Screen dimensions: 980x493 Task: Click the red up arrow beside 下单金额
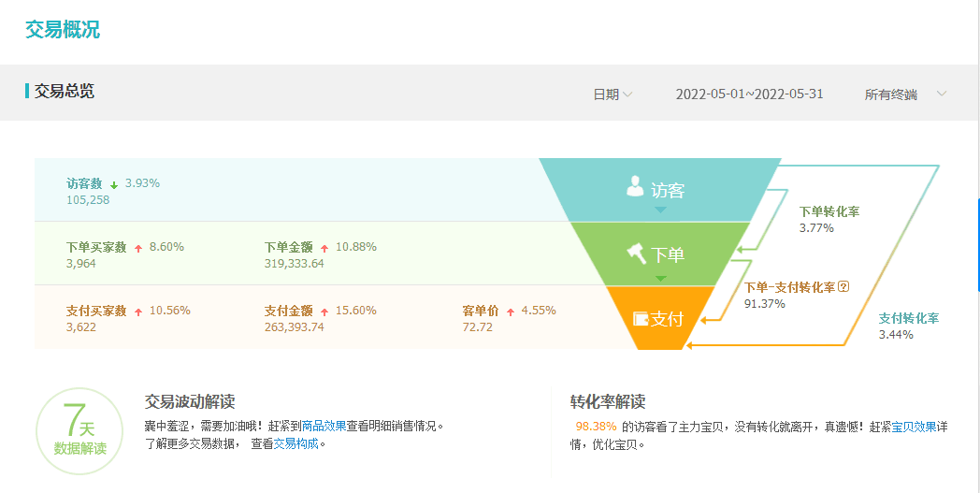(x=324, y=248)
